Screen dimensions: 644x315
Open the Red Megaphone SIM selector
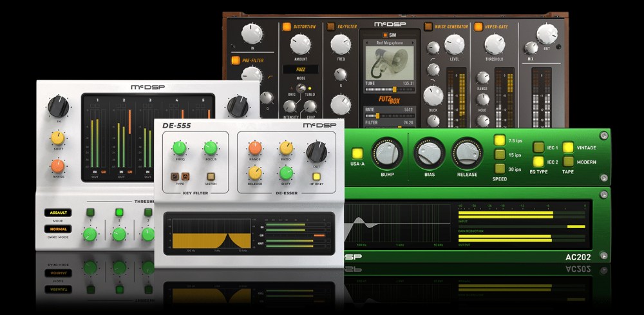[x=390, y=43]
